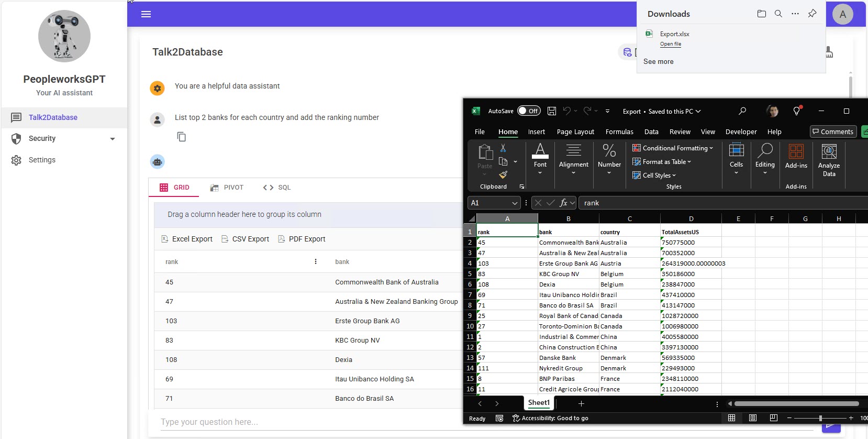Search downloads with the magnifier icon

point(778,14)
